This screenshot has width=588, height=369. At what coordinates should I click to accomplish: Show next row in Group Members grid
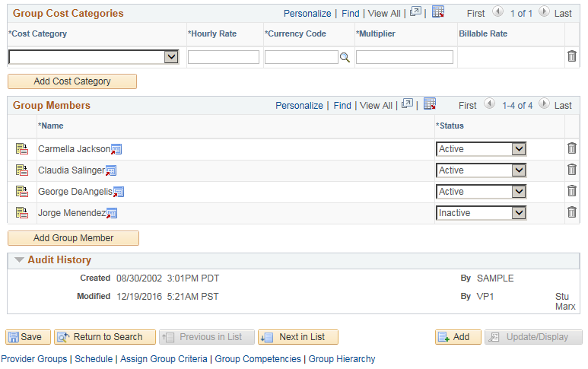(543, 105)
